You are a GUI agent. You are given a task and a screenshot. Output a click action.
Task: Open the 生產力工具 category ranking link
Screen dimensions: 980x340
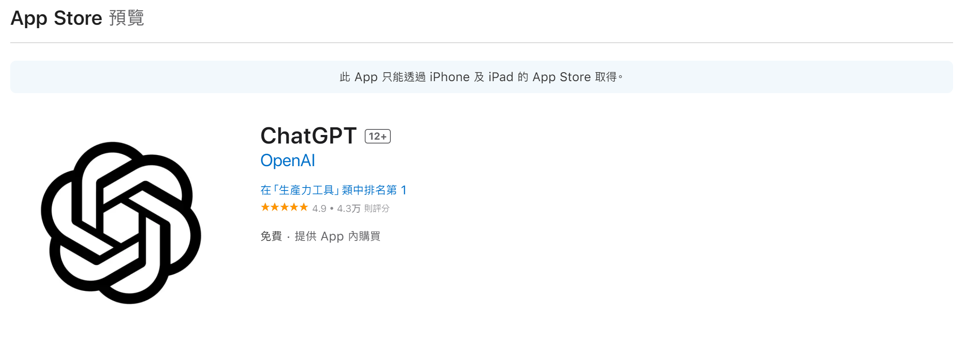334,190
